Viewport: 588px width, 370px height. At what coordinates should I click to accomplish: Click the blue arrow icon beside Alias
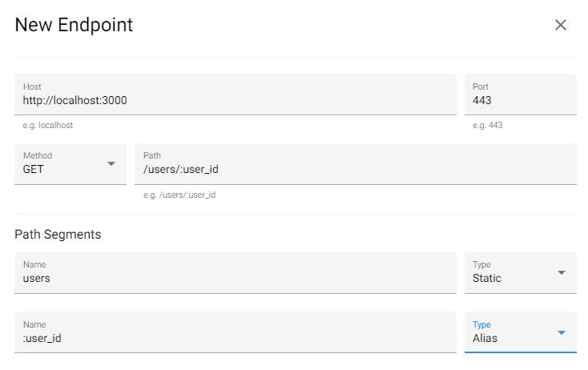pyautogui.click(x=562, y=332)
